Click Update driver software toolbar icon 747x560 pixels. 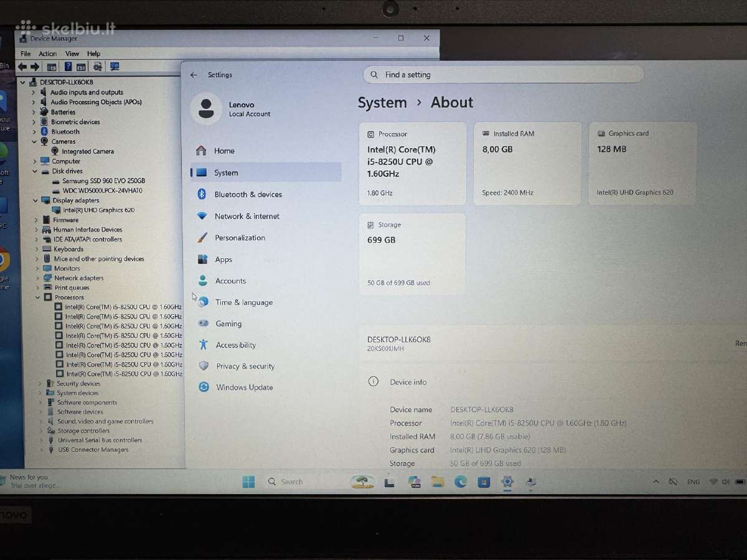click(97, 67)
